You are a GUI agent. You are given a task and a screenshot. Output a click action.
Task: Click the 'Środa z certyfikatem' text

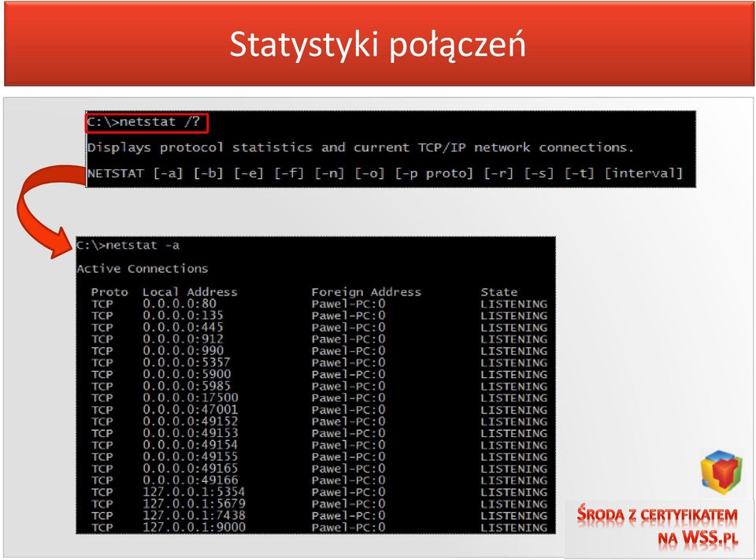pos(657,514)
